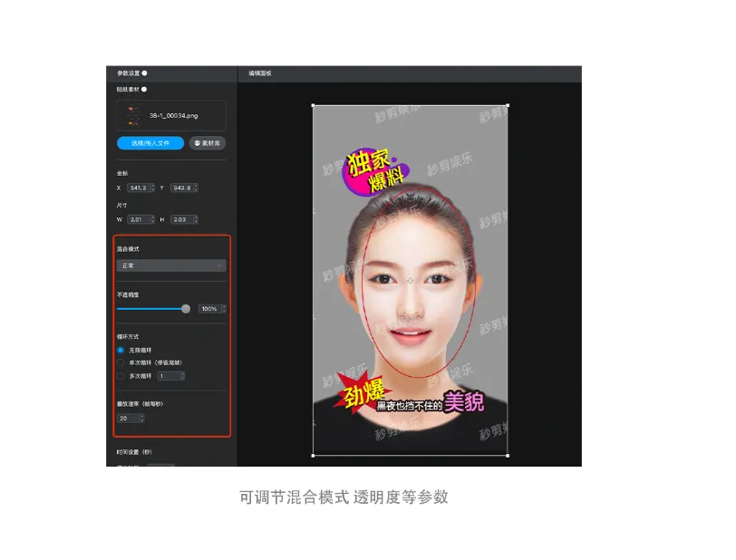Viewport: 736px width, 560px height.
Task: Click the Y coordinate stepper arrows
Action: point(196,188)
